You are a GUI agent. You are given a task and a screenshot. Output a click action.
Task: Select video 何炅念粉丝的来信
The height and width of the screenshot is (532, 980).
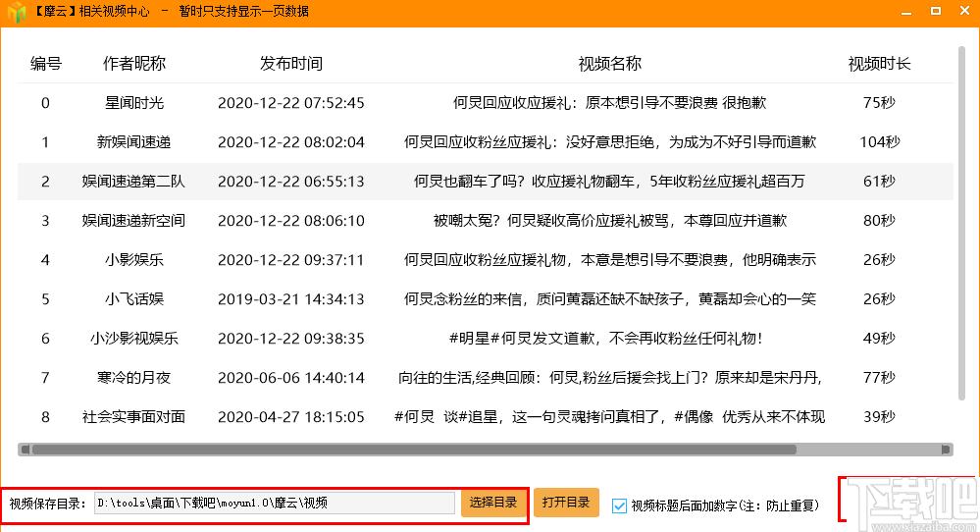click(609, 299)
